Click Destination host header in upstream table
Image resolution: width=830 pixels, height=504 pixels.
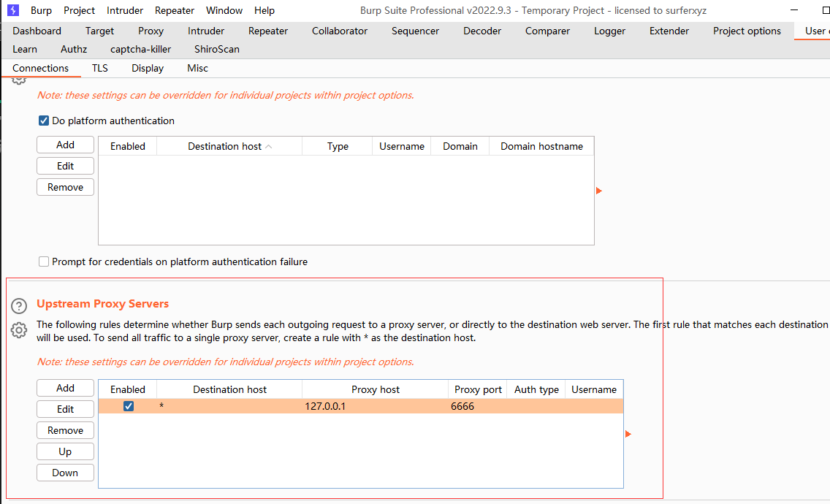click(x=229, y=389)
